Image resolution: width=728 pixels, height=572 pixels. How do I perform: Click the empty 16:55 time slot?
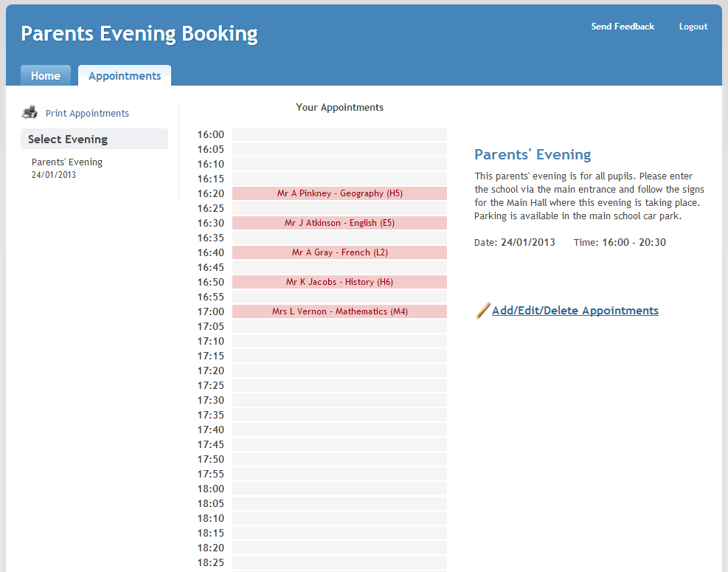tap(339, 297)
